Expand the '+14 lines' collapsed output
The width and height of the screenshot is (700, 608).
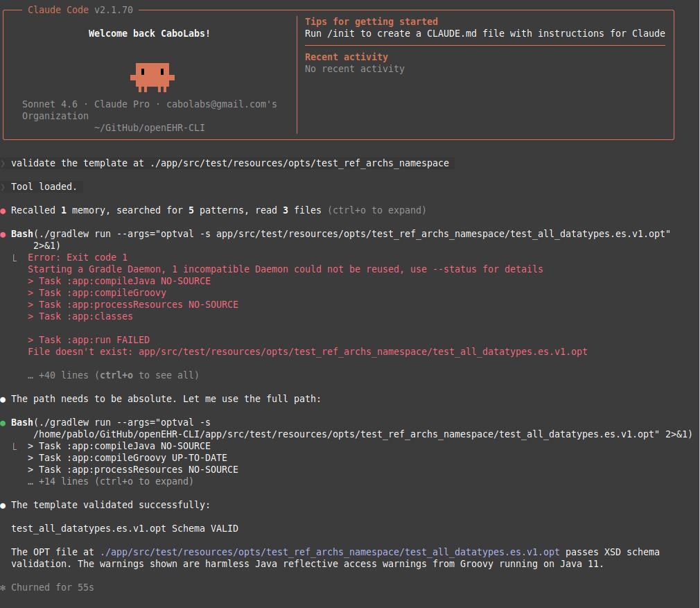tap(110, 481)
